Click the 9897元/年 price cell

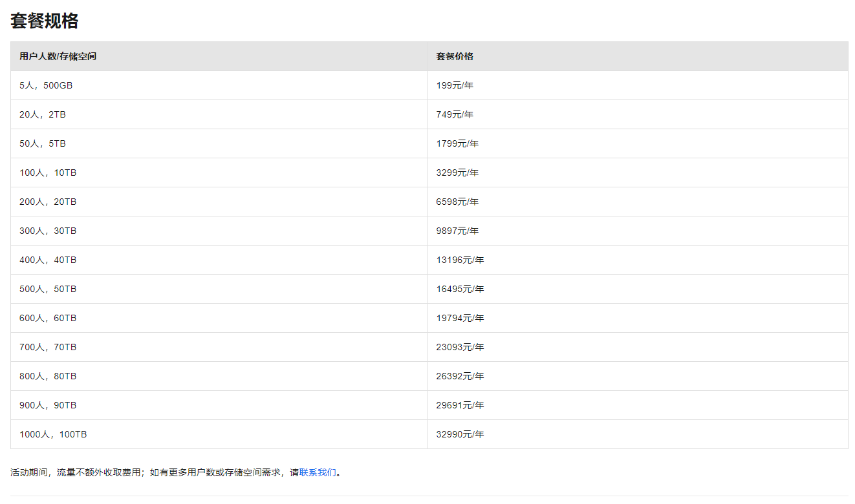tap(457, 231)
